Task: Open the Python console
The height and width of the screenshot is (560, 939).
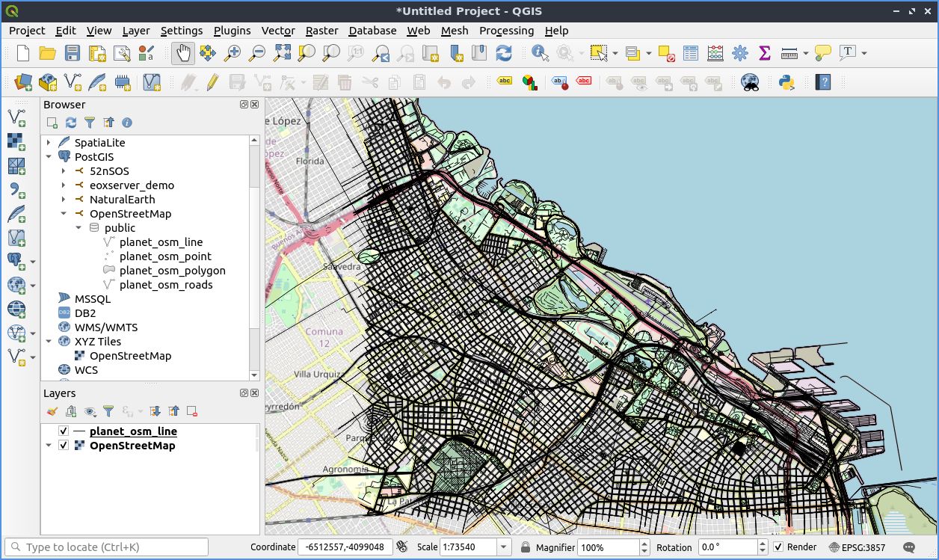Action: pos(786,81)
